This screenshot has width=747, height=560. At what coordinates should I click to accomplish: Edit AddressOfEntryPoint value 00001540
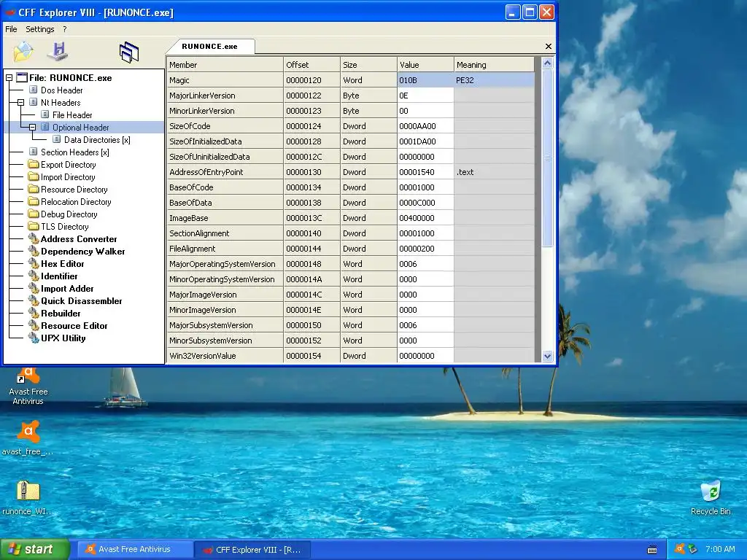pyautogui.click(x=425, y=172)
